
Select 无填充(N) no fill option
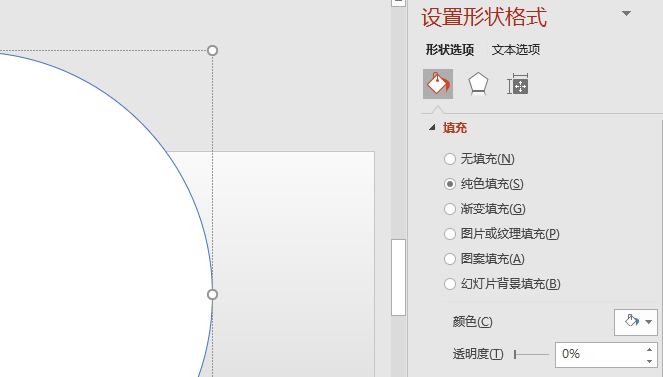tap(479, 159)
